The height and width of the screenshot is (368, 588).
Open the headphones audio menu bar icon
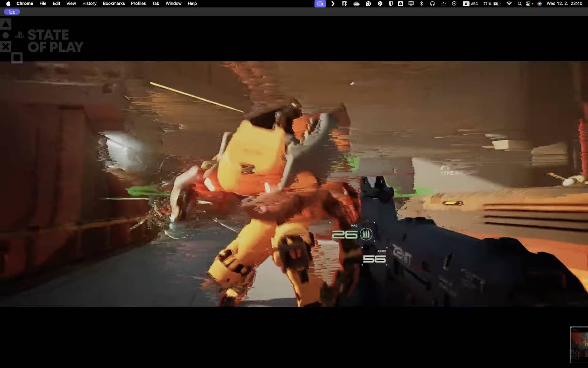[x=432, y=4]
